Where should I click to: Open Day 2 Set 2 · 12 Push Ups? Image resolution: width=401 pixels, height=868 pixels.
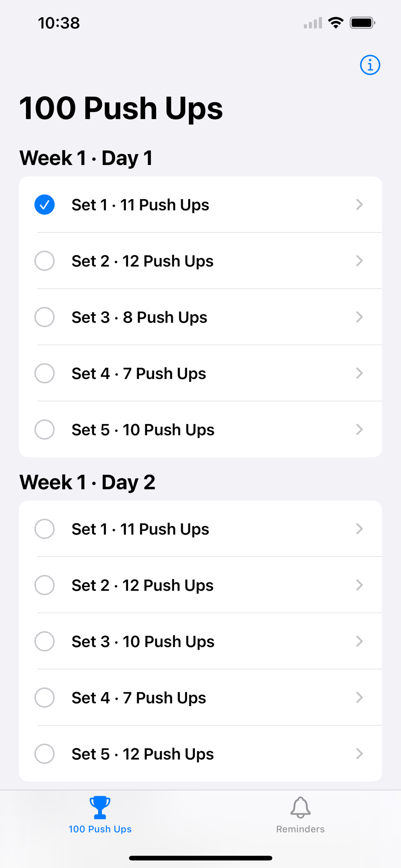200,585
